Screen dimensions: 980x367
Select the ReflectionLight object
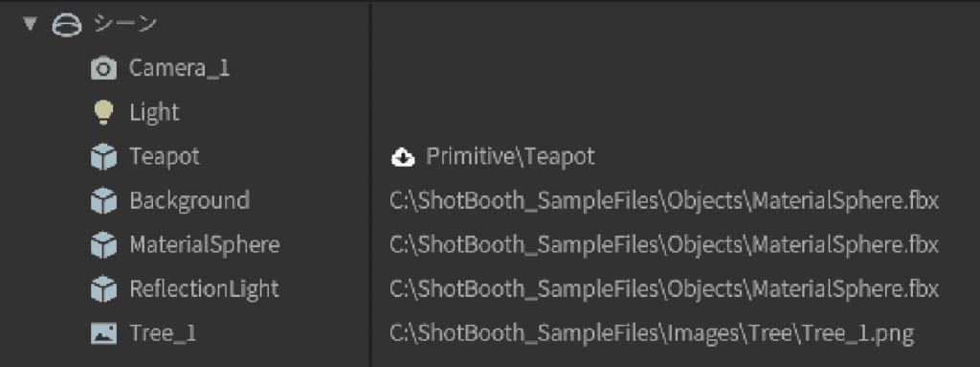tap(204, 289)
